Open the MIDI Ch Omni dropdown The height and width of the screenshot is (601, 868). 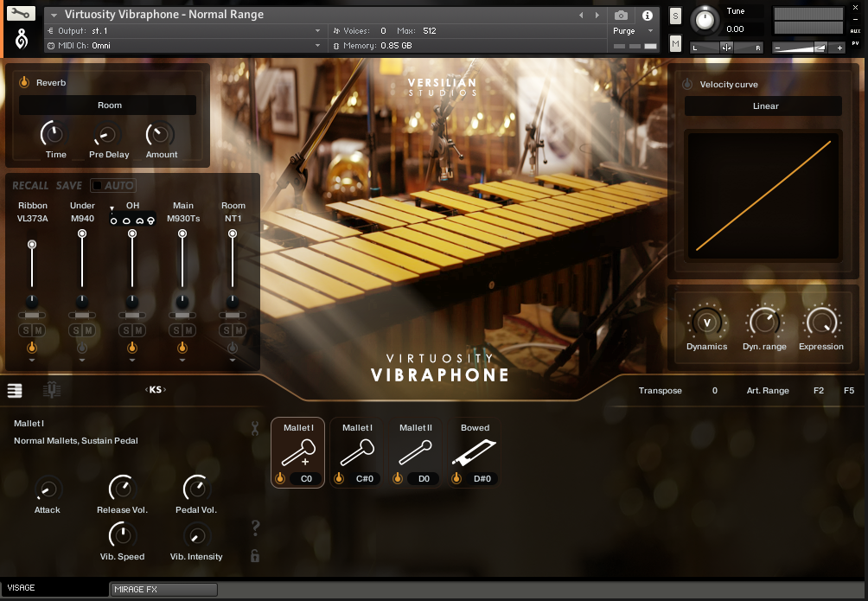[184, 46]
